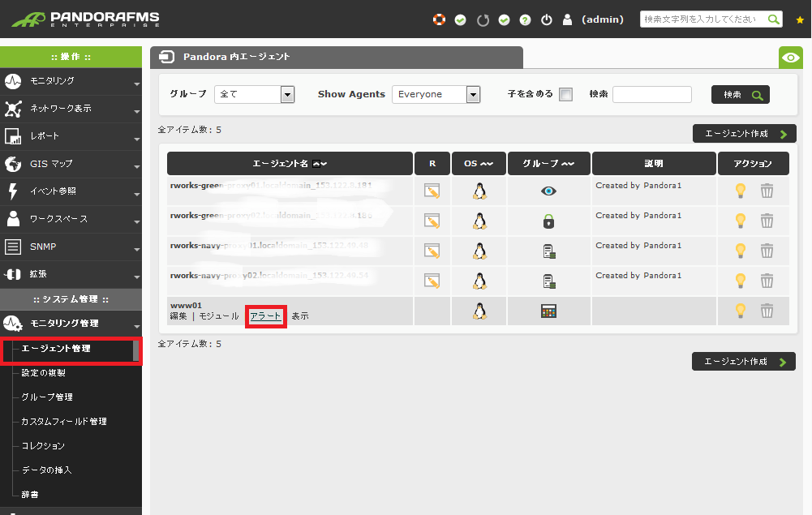Delete agent rworks-green-proxy01 with trash icon

(x=767, y=191)
